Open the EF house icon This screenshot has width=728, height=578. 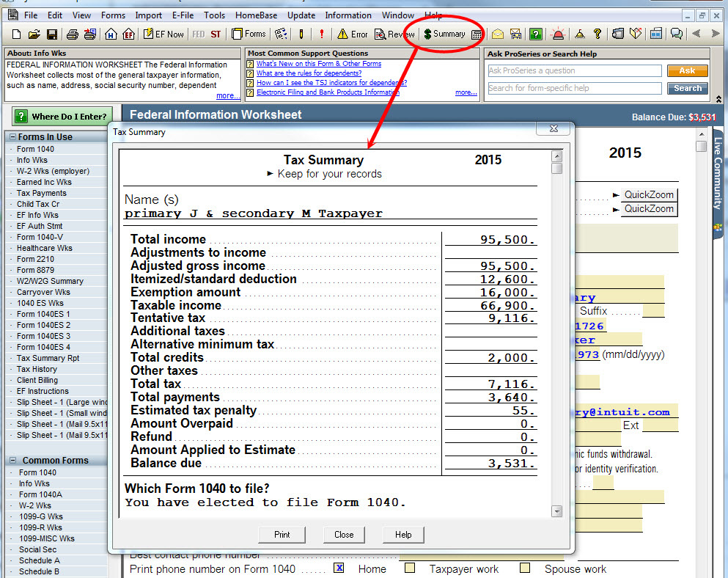(x=128, y=34)
